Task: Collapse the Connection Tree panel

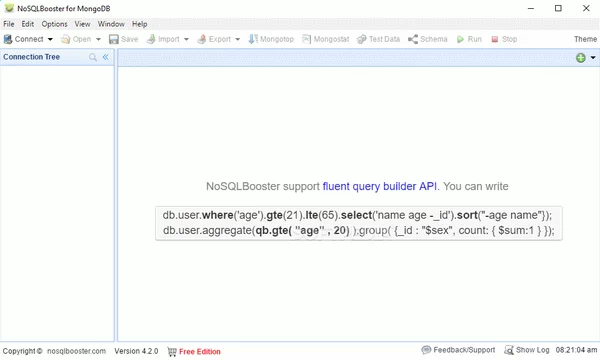Action: (106, 57)
